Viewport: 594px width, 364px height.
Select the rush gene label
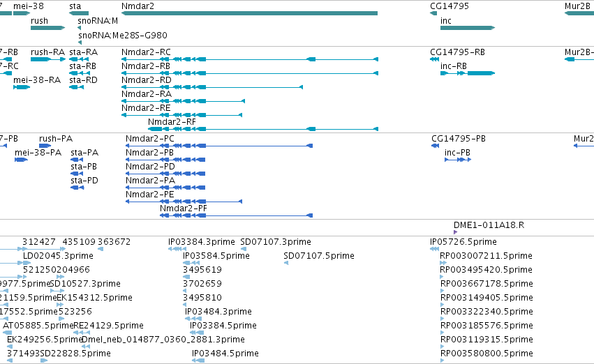coord(39,20)
